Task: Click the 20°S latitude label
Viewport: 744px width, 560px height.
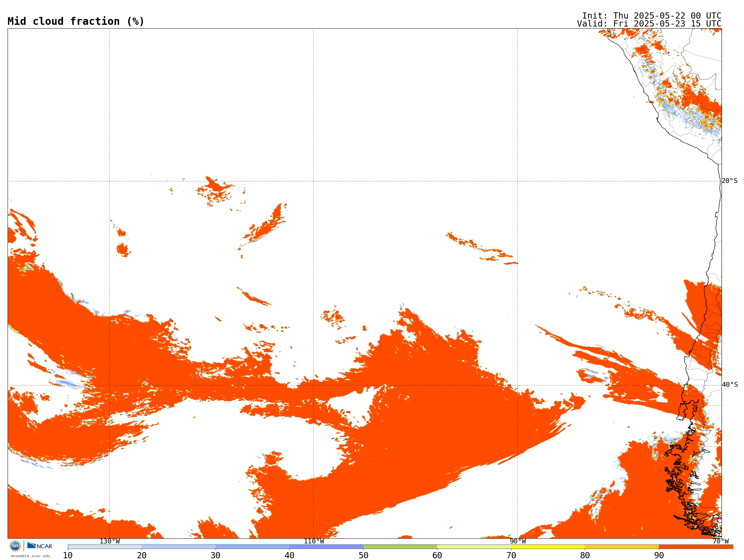Action: pyautogui.click(x=730, y=181)
